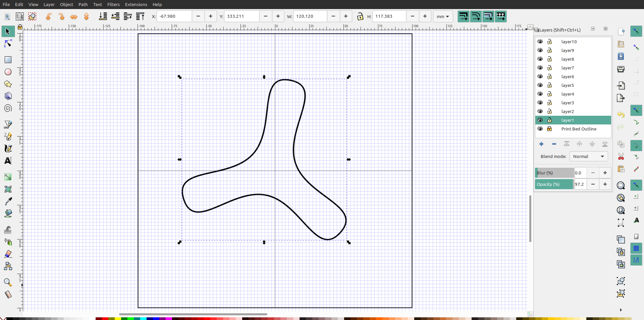Select the Star and polygon tool

[8, 84]
